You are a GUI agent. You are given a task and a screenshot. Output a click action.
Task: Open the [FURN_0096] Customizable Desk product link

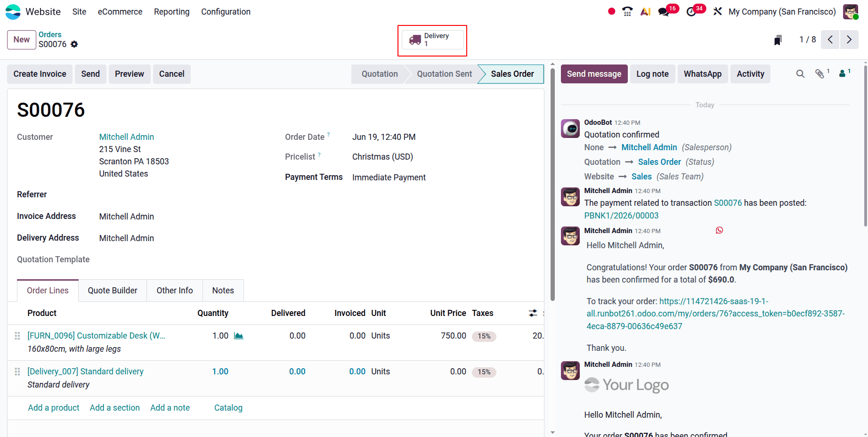[97, 336]
